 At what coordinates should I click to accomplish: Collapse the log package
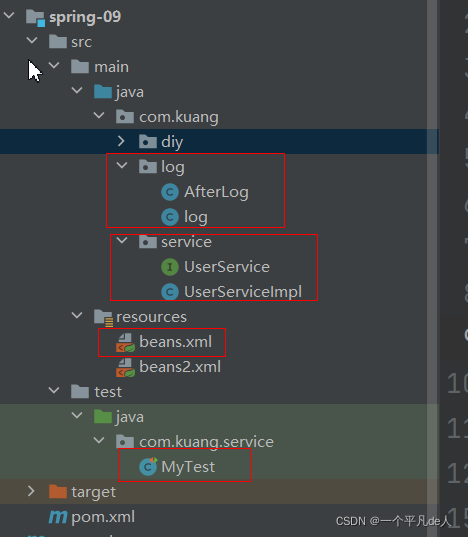tap(122, 166)
